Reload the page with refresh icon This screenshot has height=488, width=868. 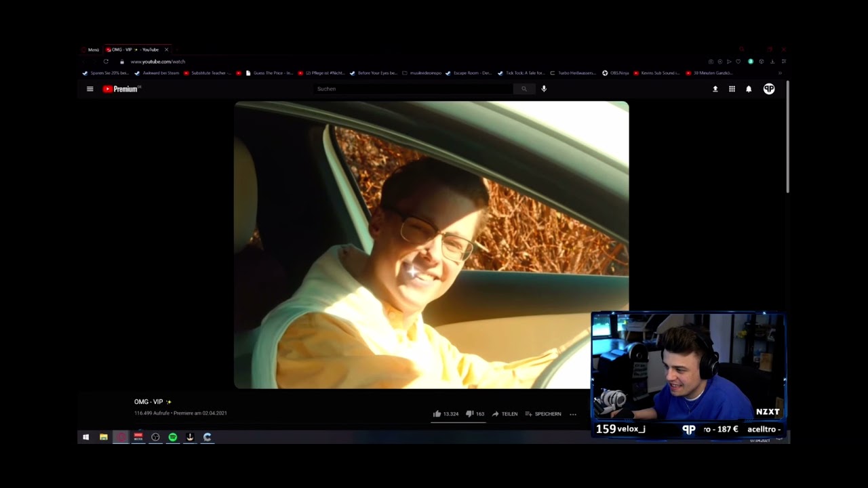coord(106,62)
